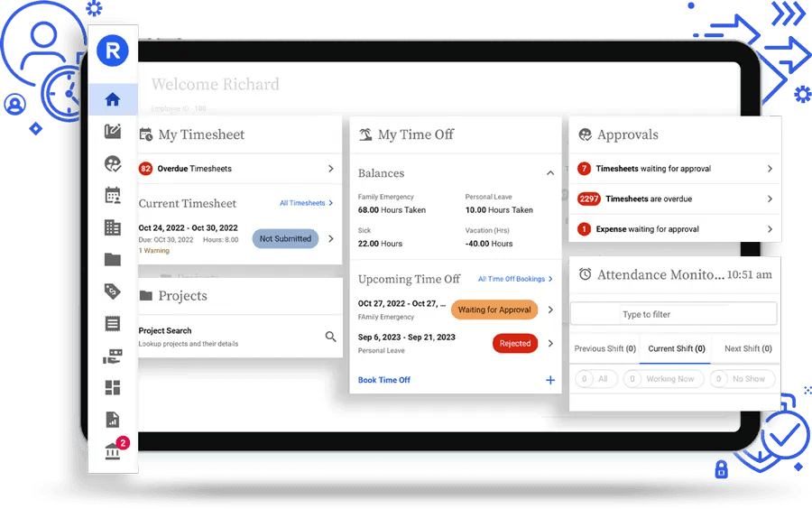The image size is (812, 509).
Task: Open the list document sidebar icon
Action: pos(113,324)
